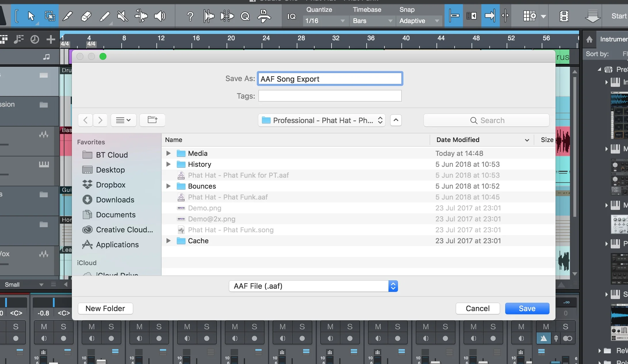Image resolution: width=628 pixels, height=364 pixels.
Task: Click the New Folder button
Action: (x=105, y=309)
